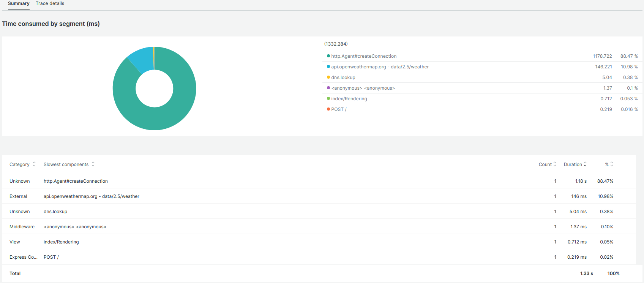Viewport: 644px width, 283px height.
Task: Click dns.lookup in slowest components table
Action: point(55,212)
